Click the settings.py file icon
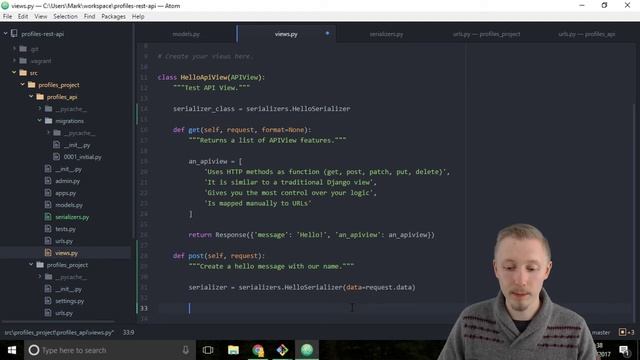 click(48, 301)
